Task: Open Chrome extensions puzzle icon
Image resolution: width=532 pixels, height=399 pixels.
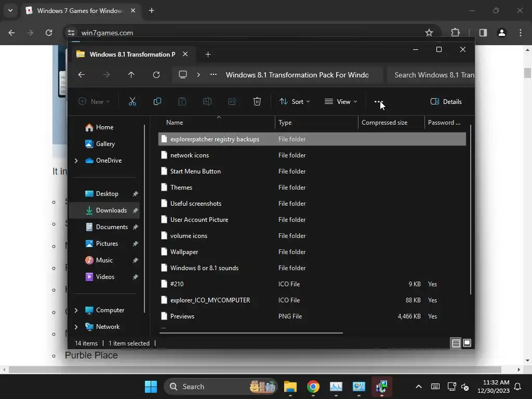Action: coord(455,33)
